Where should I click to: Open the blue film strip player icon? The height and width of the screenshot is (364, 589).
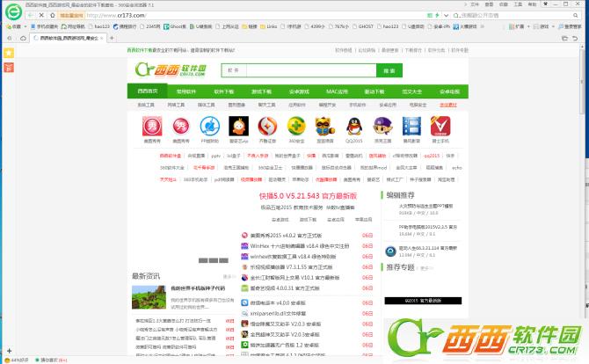pyautogui.click(x=411, y=127)
